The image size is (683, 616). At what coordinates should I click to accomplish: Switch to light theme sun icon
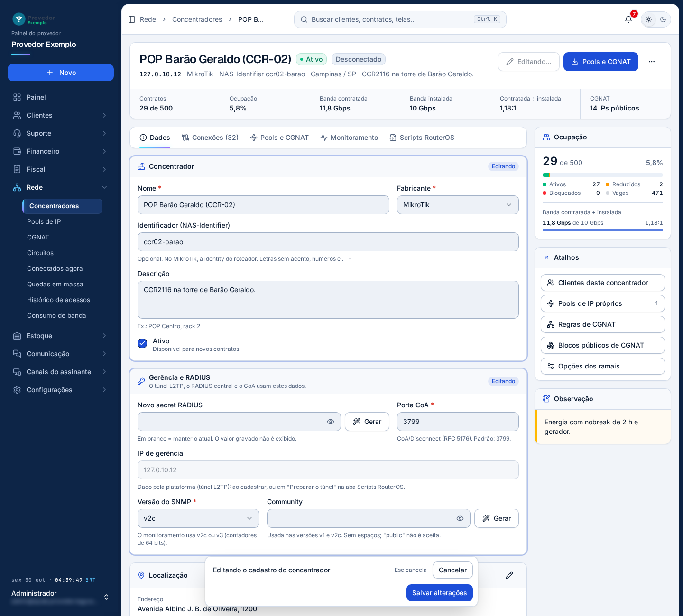pos(649,19)
